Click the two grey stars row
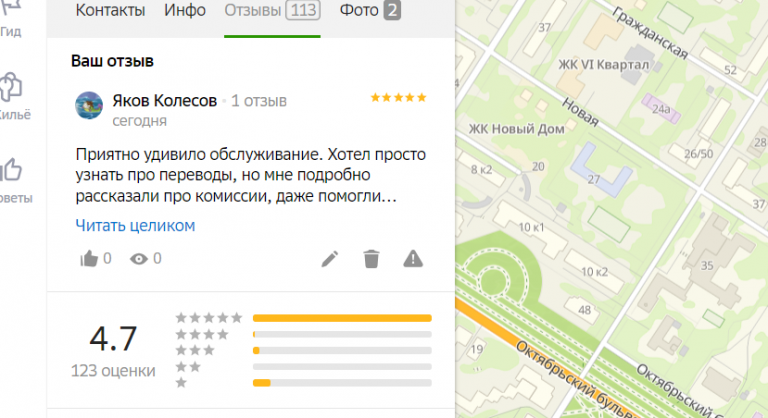 [x=188, y=367]
